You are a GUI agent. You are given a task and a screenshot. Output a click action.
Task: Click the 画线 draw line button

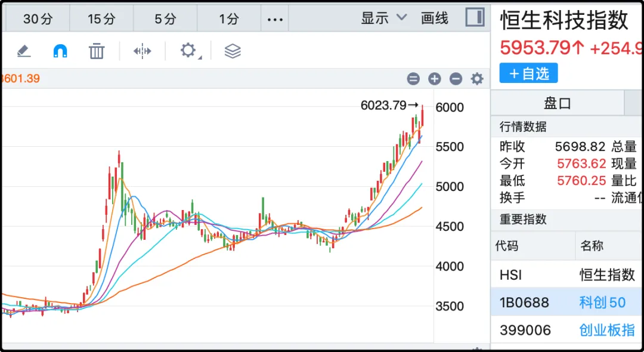click(x=435, y=18)
